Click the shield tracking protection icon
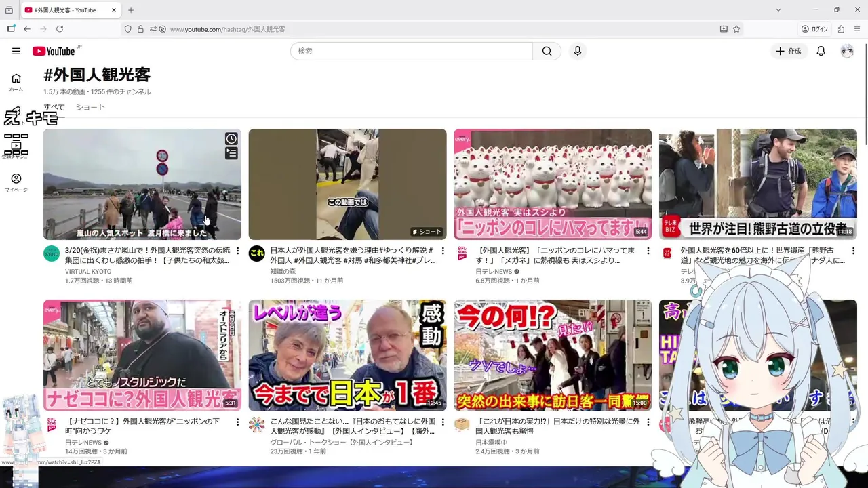This screenshot has width=868, height=488. (127, 29)
